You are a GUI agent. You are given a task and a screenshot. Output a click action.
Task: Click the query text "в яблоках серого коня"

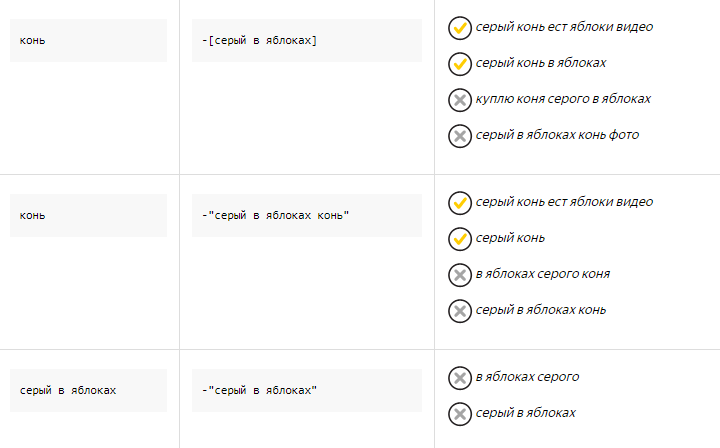click(x=543, y=274)
